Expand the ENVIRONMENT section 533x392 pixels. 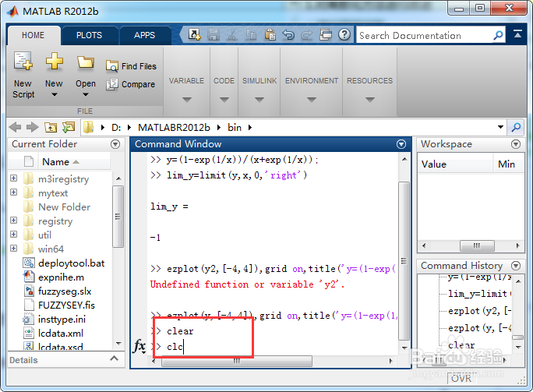[312, 100]
